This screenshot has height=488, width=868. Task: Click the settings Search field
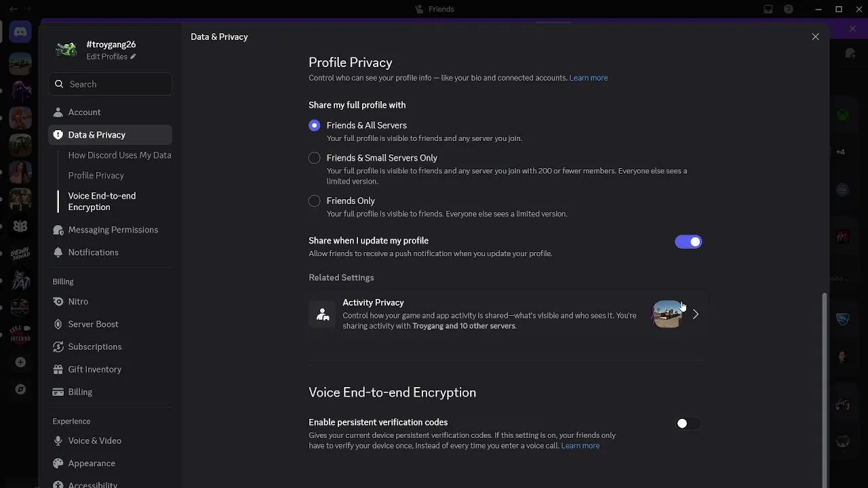[110, 84]
